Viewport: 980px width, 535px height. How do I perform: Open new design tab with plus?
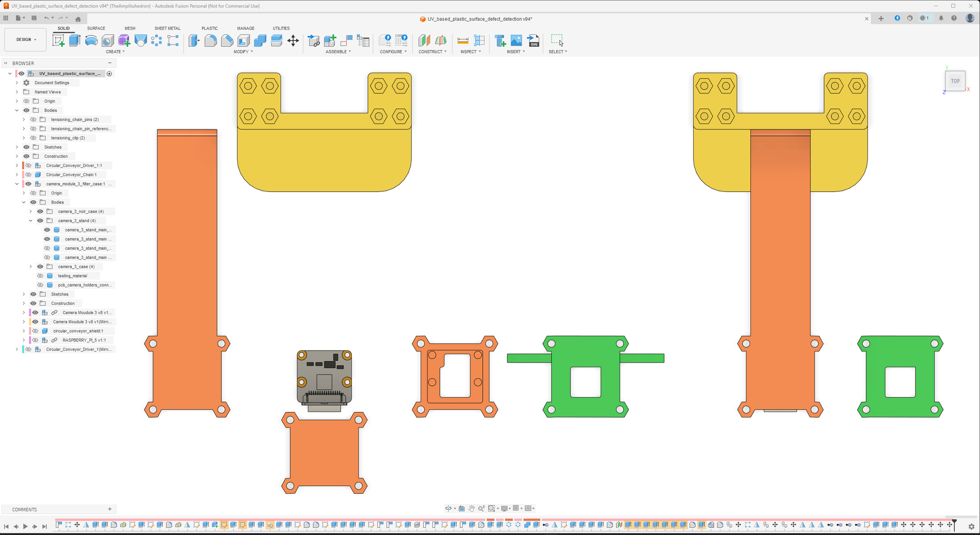point(881,18)
